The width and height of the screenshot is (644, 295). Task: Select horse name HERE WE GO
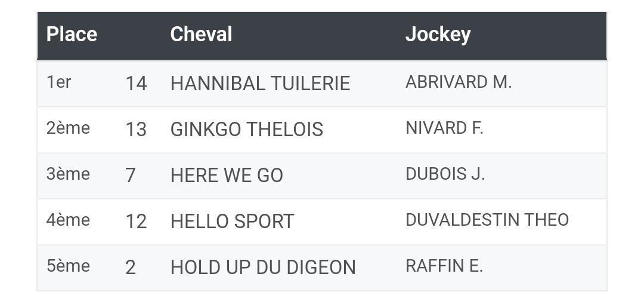[227, 176]
